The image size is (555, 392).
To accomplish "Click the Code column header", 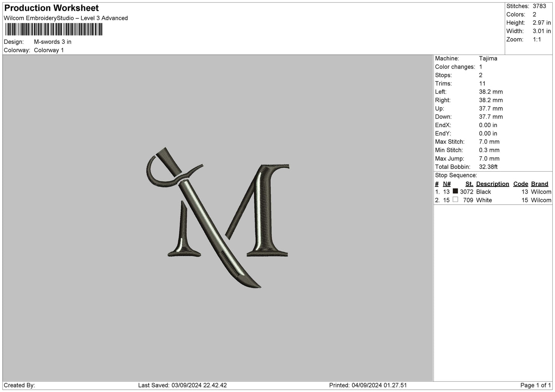I will click(x=521, y=184).
